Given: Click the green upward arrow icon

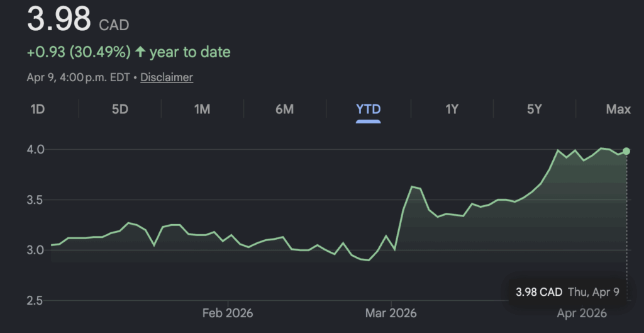Looking at the screenshot, I should click(x=140, y=52).
